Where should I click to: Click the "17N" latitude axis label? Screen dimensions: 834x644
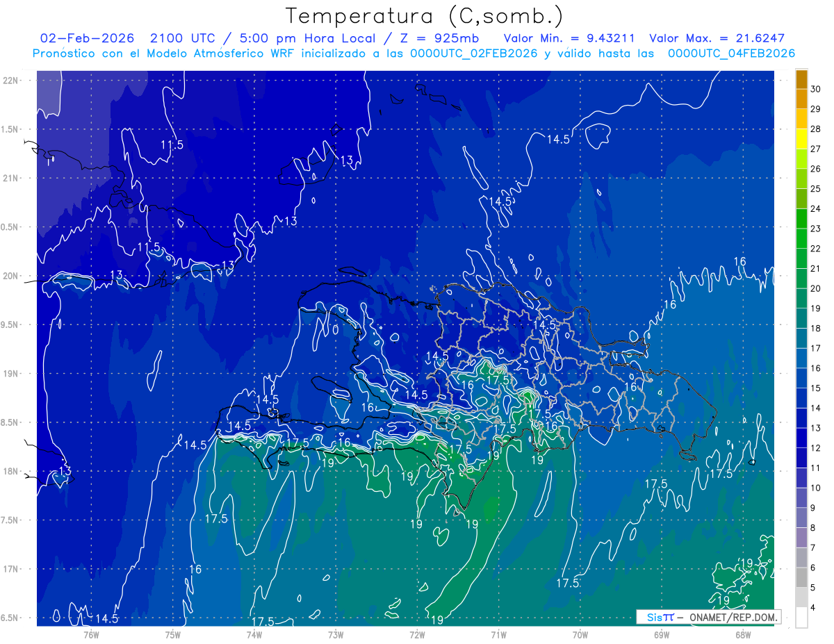coord(10,569)
